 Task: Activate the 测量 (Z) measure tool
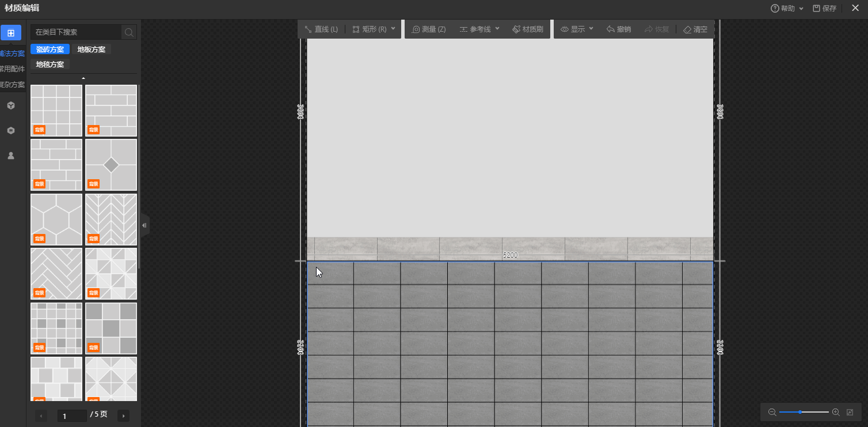tap(429, 29)
